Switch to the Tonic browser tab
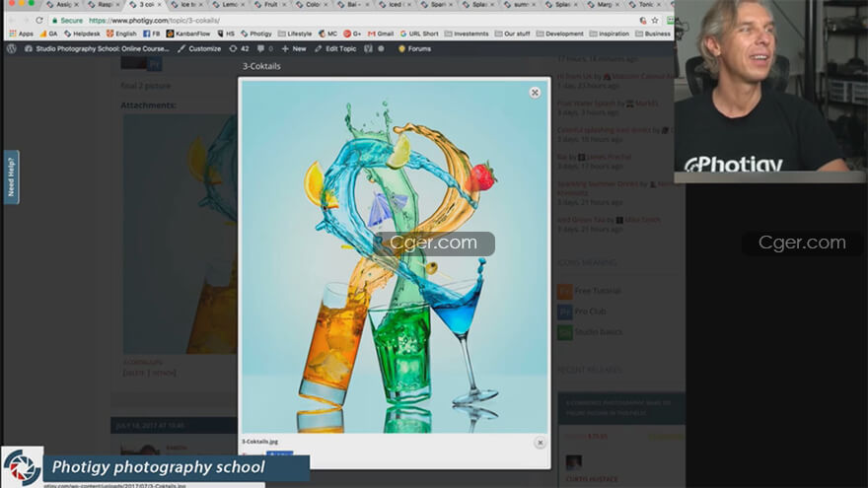The image size is (868, 488). tap(645, 4)
